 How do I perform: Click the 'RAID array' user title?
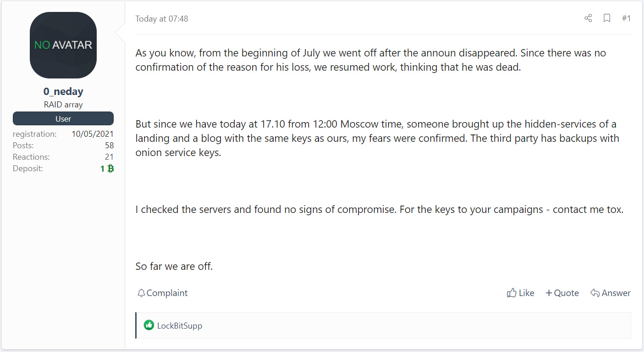(x=63, y=104)
